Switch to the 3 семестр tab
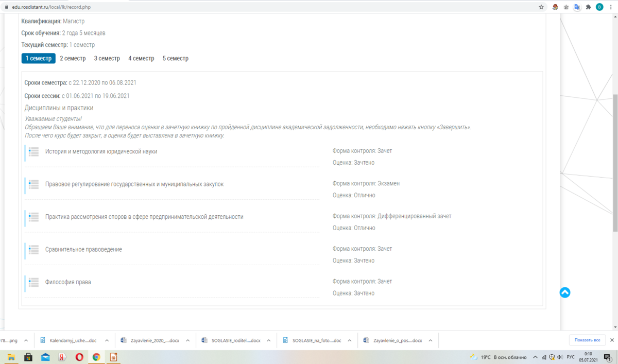This screenshot has height=364, width=618. (107, 58)
